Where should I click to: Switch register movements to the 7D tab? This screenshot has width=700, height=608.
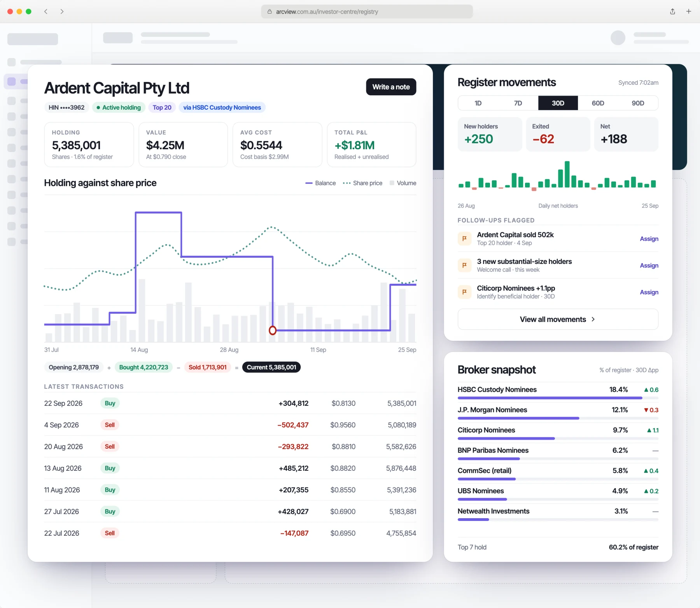518,103
